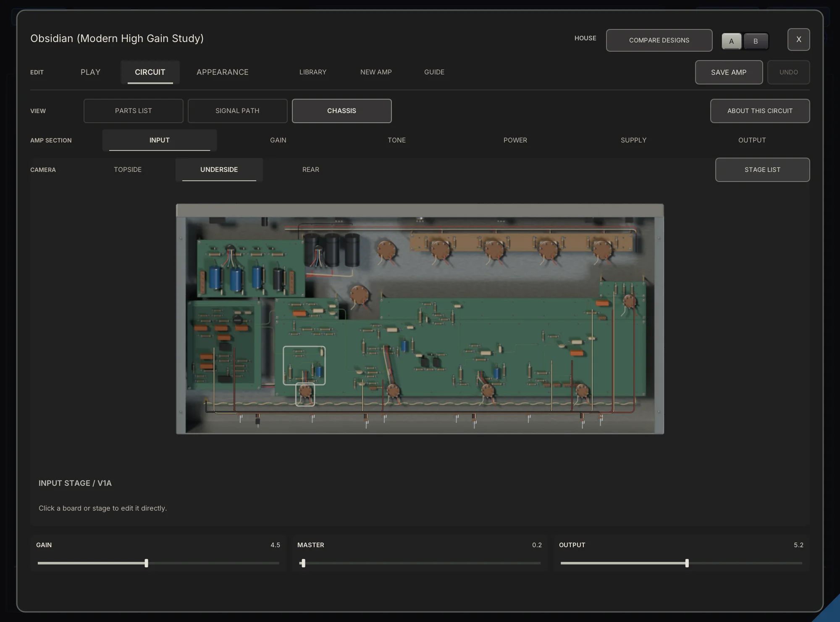Click the SAVE AMP button
The width and height of the screenshot is (840, 622).
(729, 72)
